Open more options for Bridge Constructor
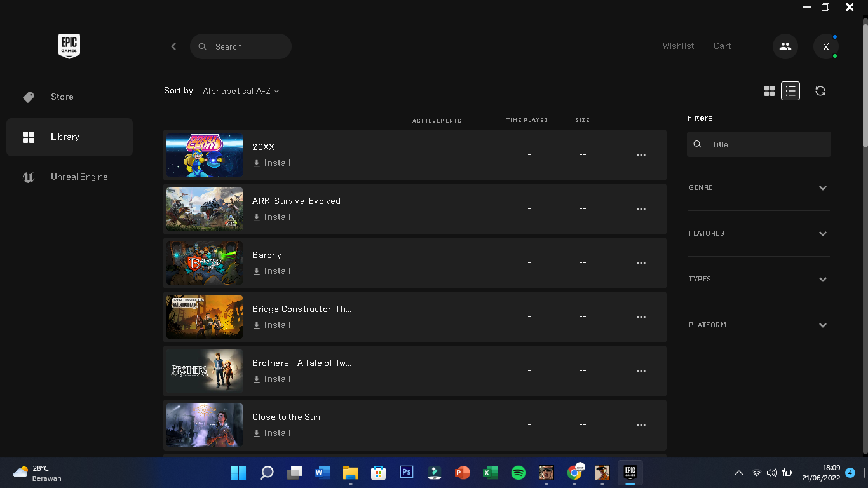868x488 pixels. [x=641, y=317]
